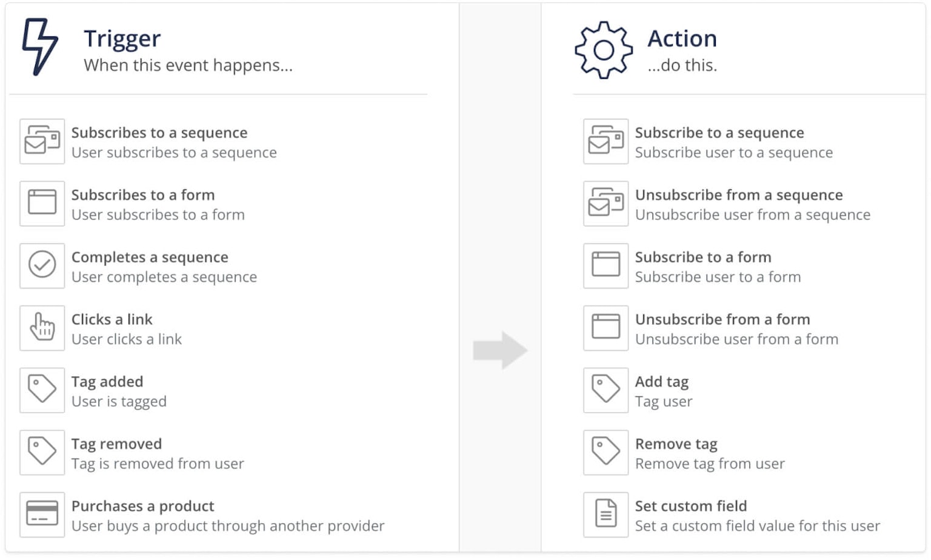
Task: Click the envelope icon beside Unsubscribe from a sequence
Action: click(605, 204)
